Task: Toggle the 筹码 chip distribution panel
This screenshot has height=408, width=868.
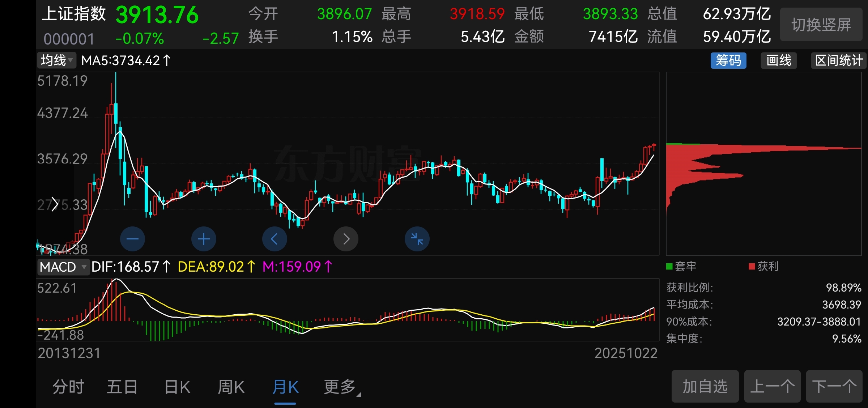Action: point(728,60)
